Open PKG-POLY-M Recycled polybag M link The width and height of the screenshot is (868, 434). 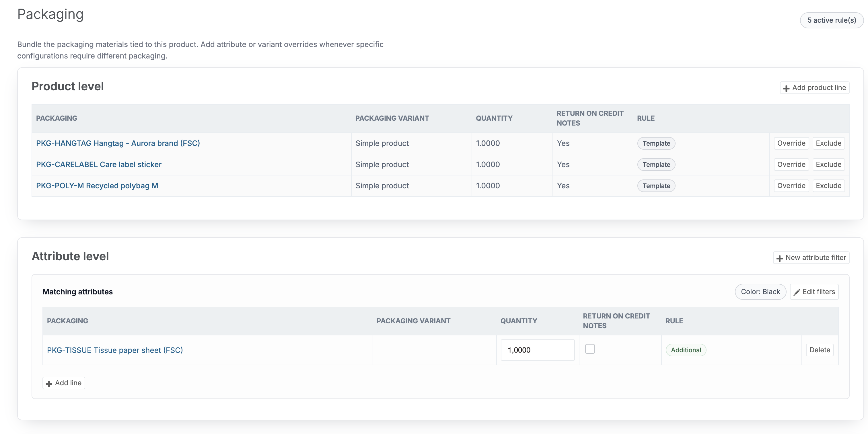[x=97, y=185]
